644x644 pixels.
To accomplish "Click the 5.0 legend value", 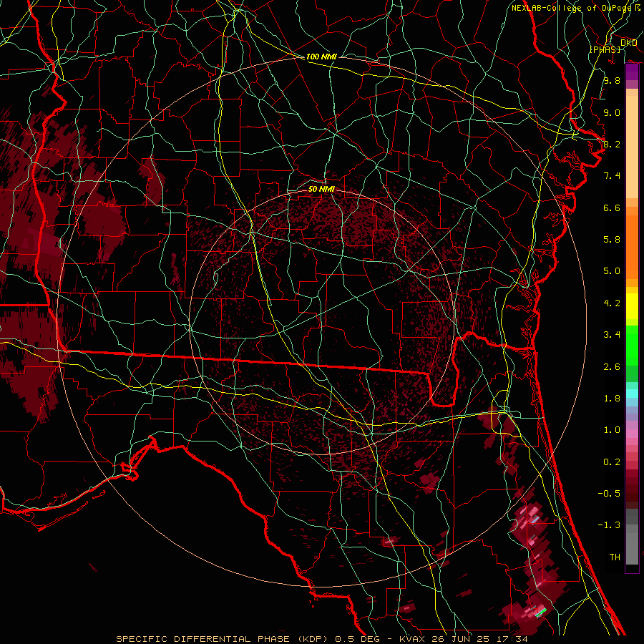I will click(612, 271).
